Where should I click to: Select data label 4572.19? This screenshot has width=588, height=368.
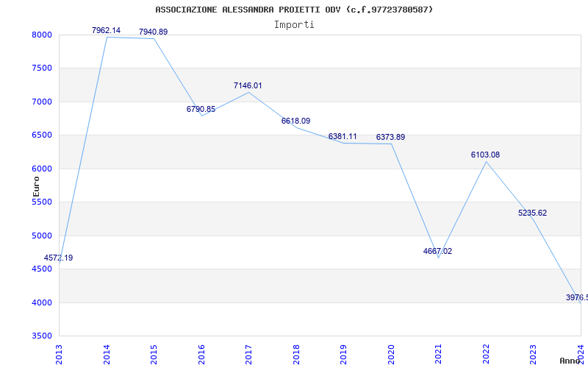click(59, 258)
